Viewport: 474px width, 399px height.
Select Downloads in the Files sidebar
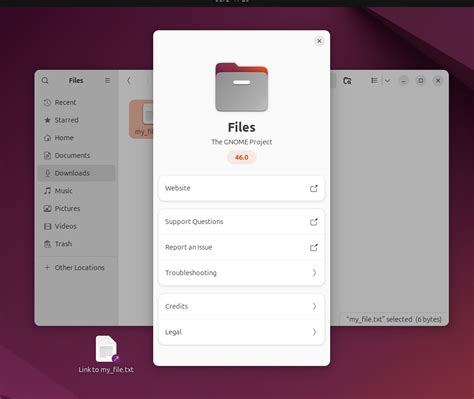(77, 173)
